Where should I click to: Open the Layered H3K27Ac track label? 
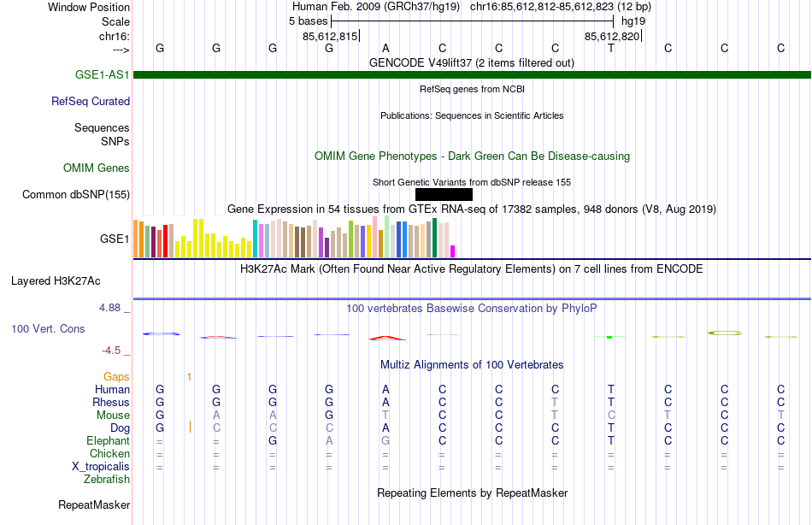coord(56,281)
